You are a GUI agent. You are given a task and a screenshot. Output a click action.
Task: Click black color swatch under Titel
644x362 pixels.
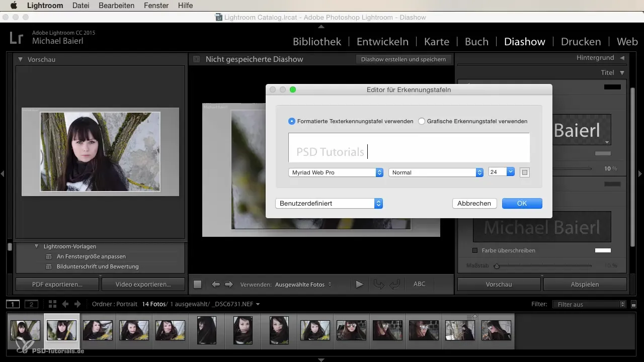tap(612, 87)
